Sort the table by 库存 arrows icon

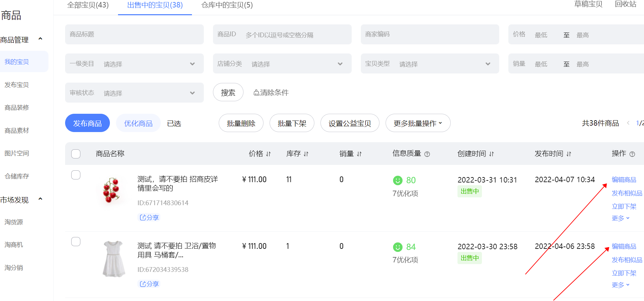pos(306,154)
